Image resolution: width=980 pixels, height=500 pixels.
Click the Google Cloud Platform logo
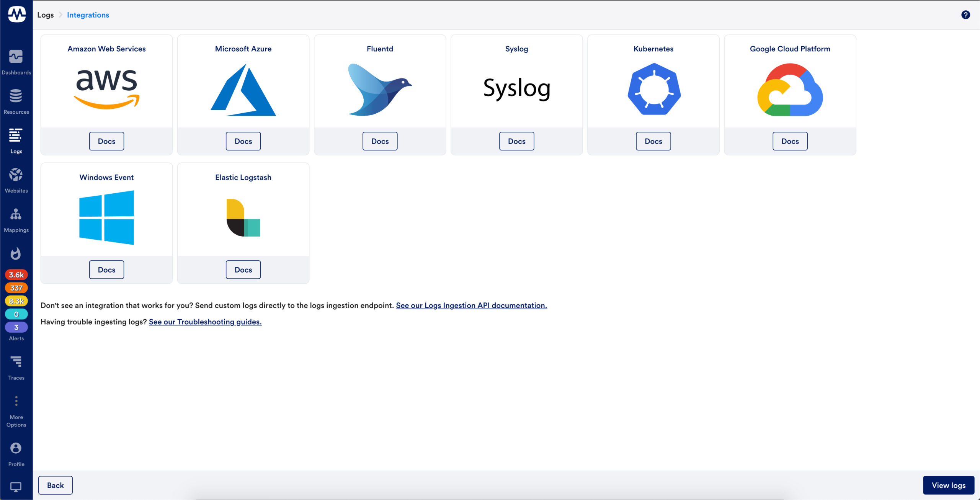point(790,90)
